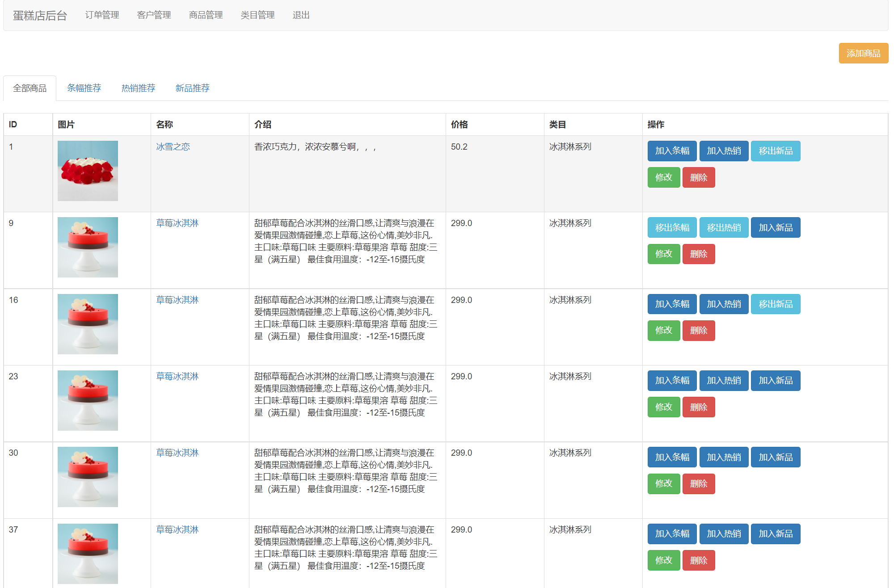
Task: Click the 添加商品 button
Action: point(863,53)
